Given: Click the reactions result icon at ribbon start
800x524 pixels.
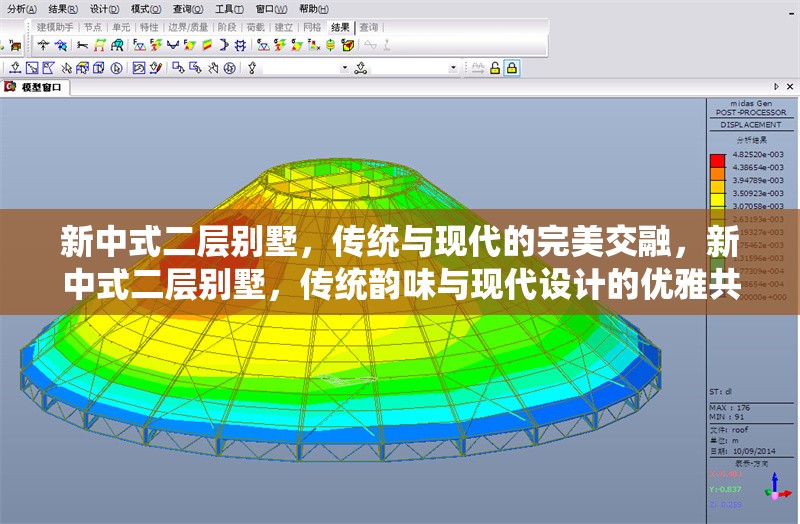Looking at the screenshot, I should pos(43,45).
